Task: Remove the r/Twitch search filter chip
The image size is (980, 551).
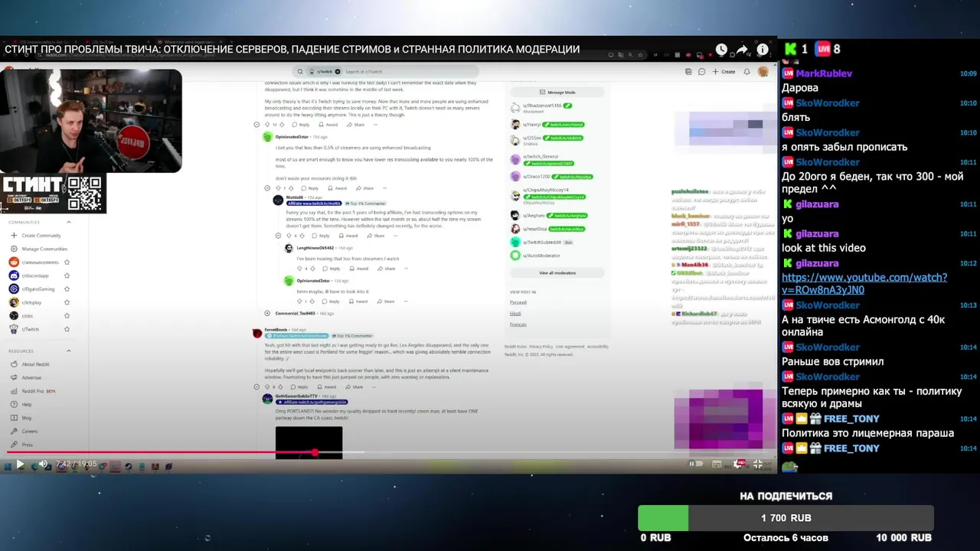Action: (338, 71)
